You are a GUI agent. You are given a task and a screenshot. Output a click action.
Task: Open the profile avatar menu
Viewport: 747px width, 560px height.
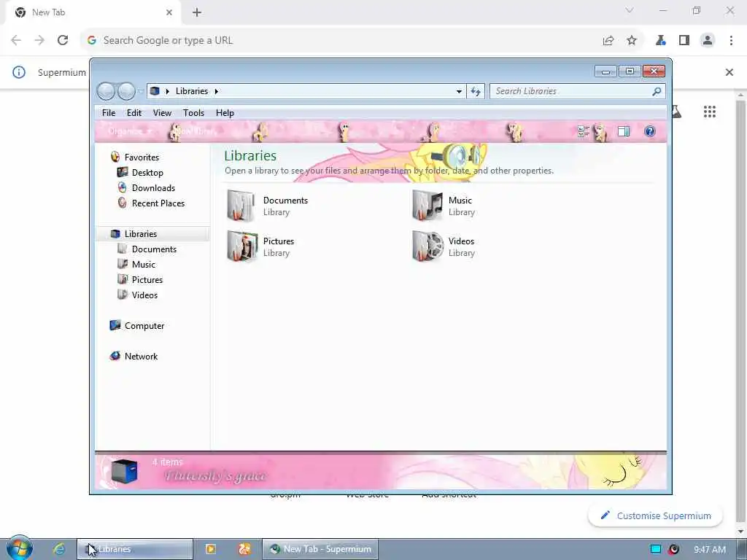(x=708, y=41)
